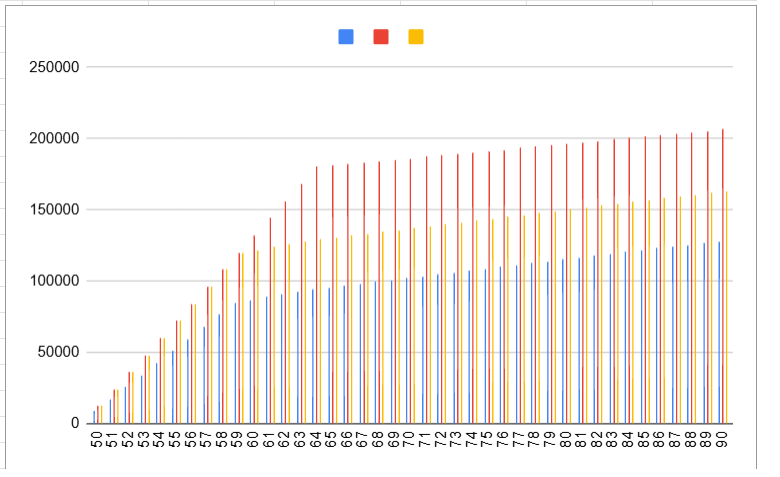Select the red bar above 75
The height and width of the screenshot is (477, 780).
[489, 288]
